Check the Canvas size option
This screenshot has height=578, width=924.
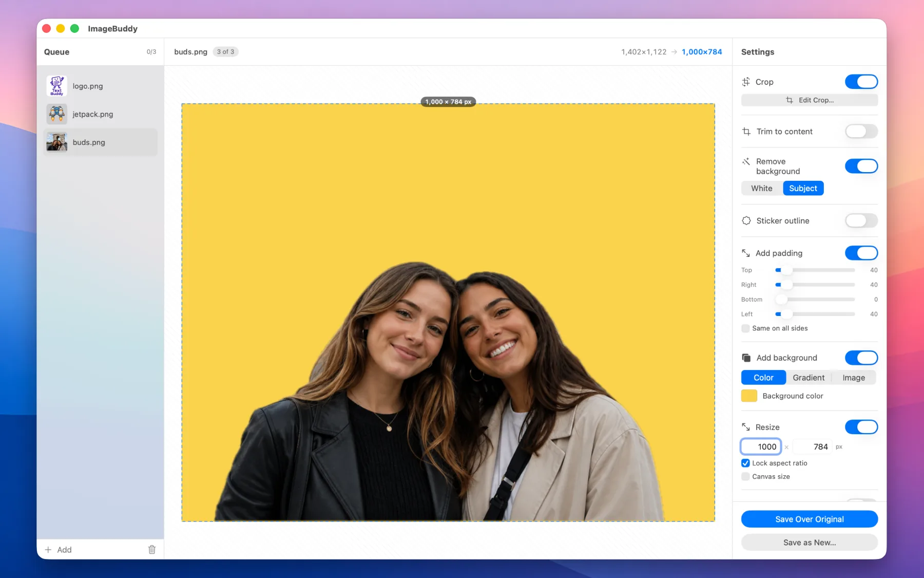[x=745, y=477]
